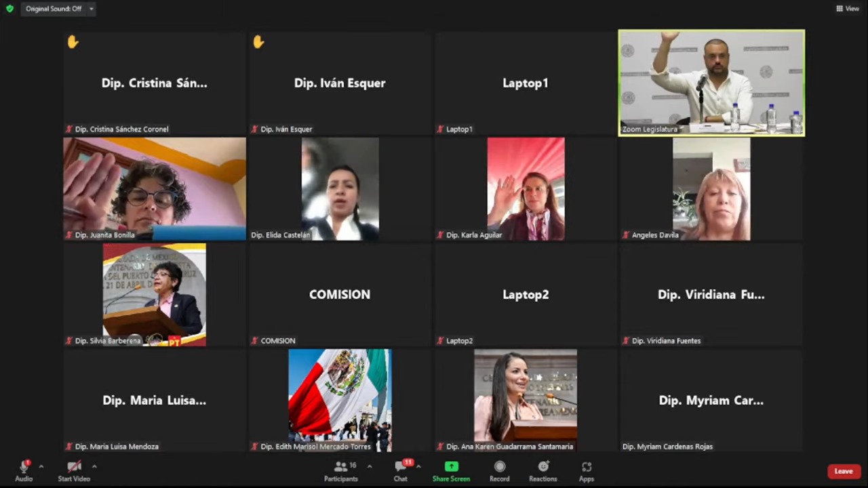Open the Chat panel
The image size is (868, 488).
tap(401, 467)
